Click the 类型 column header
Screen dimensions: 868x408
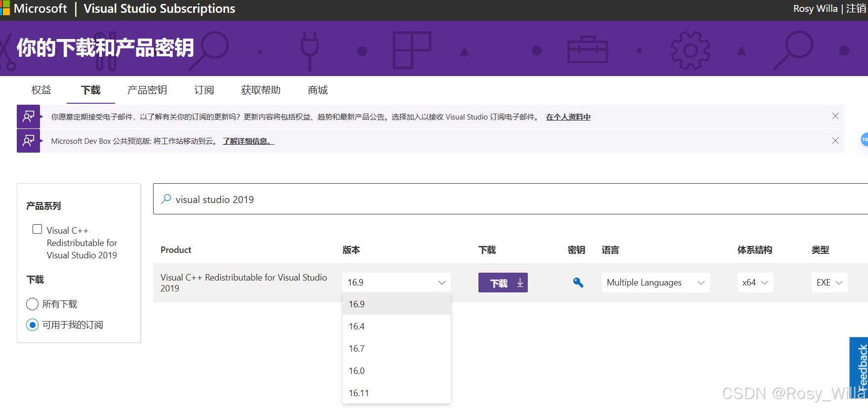tap(820, 250)
